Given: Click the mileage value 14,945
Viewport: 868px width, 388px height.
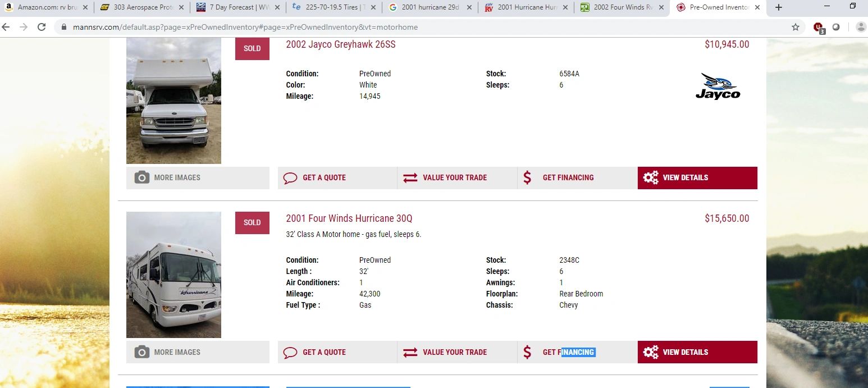Looking at the screenshot, I should pyautogui.click(x=370, y=96).
